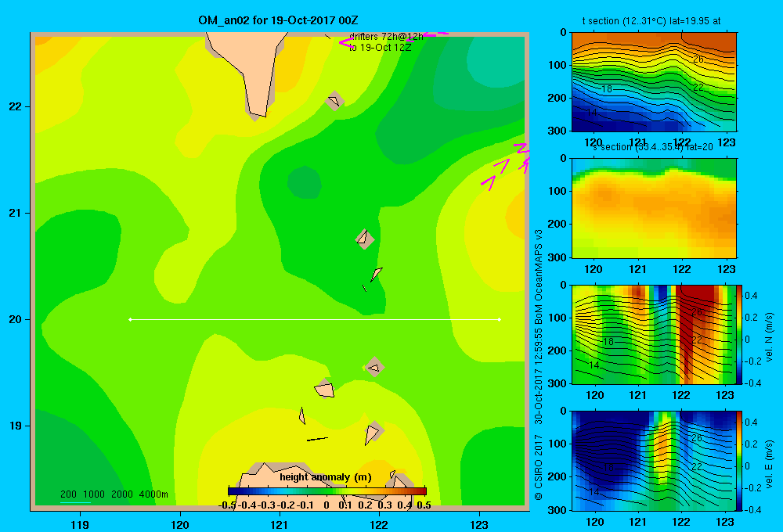This screenshot has width=783, height=532.
Task: Click the 0 tick on the height anomaly colorbar
Action: click(326, 505)
